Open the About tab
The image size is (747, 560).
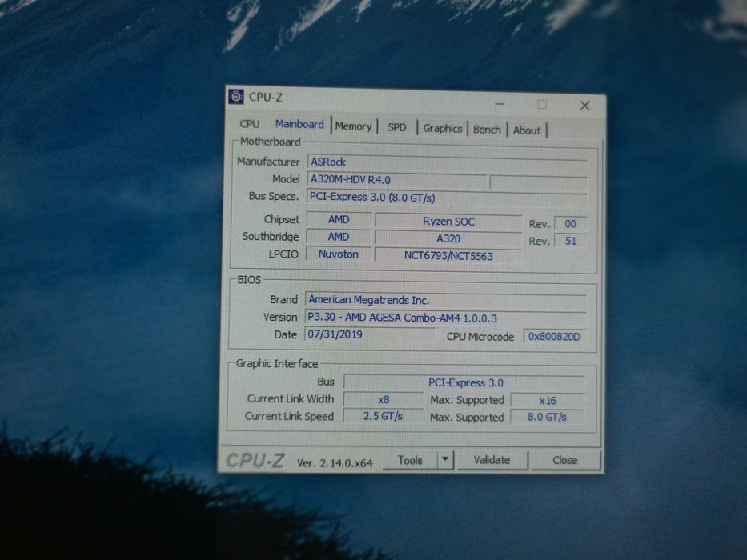point(527,130)
